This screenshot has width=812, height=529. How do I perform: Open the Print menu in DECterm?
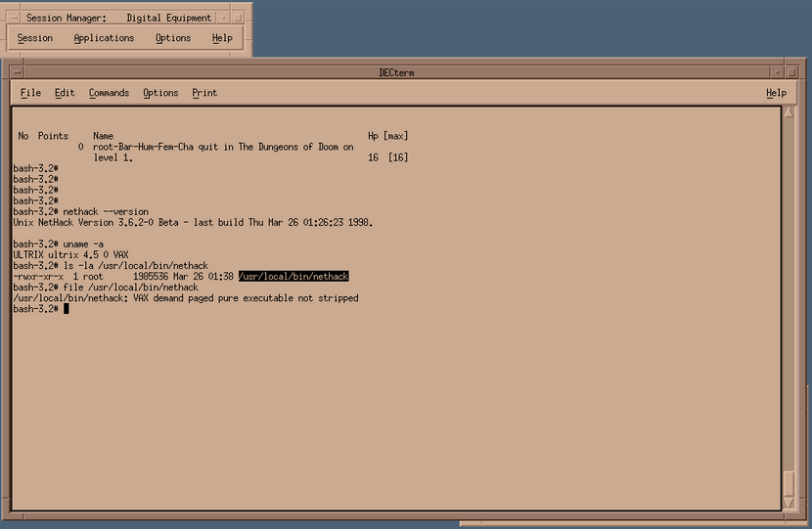[204, 93]
